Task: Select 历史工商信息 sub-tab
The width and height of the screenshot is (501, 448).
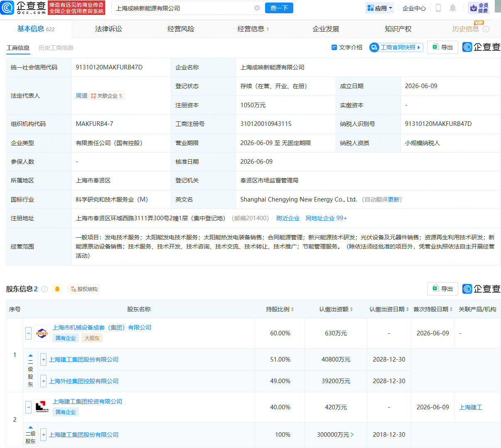Action: click(56, 48)
